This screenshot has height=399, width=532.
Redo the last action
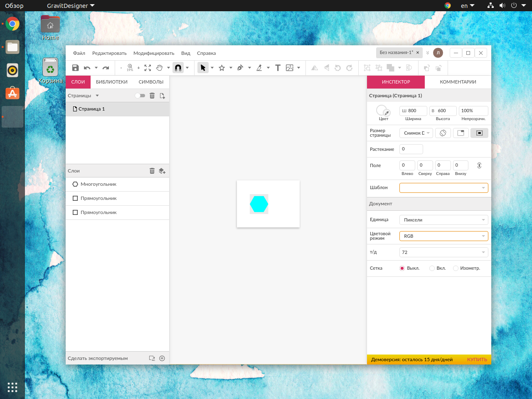click(x=106, y=68)
